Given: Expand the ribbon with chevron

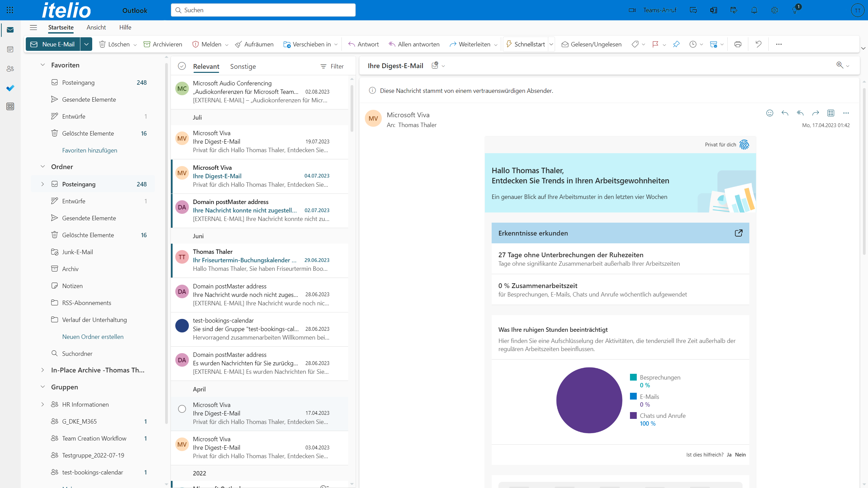Looking at the screenshot, I should [x=863, y=48].
